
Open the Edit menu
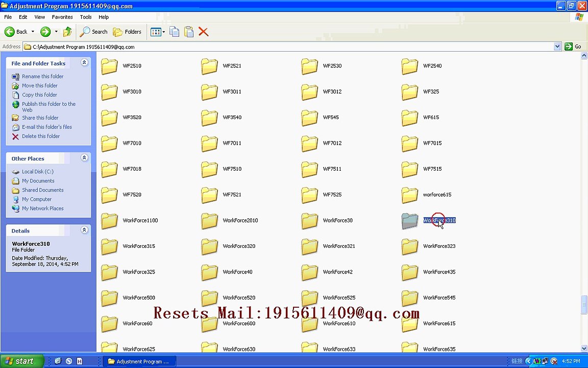coord(23,17)
